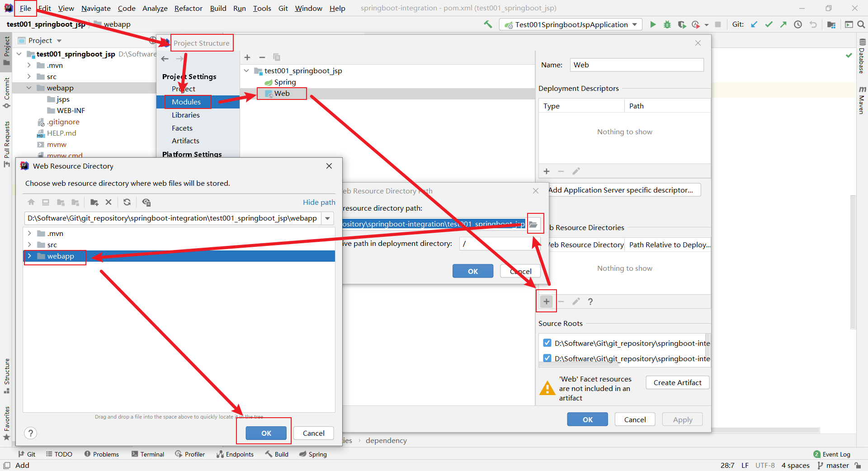The width and height of the screenshot is (868, 471).
Task: Expand webapp folder in file chooser tree
Action: tap(29, 256)
